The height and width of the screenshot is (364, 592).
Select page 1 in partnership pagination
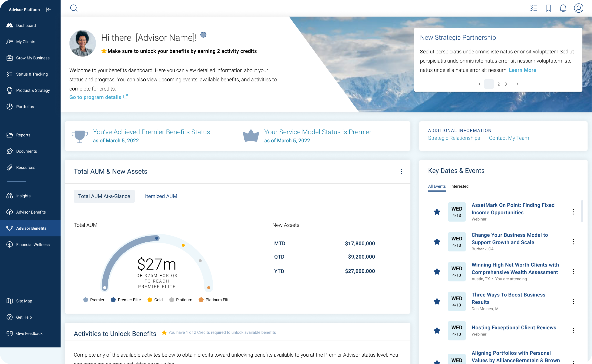pyautogui.click(x=489, y=84)
